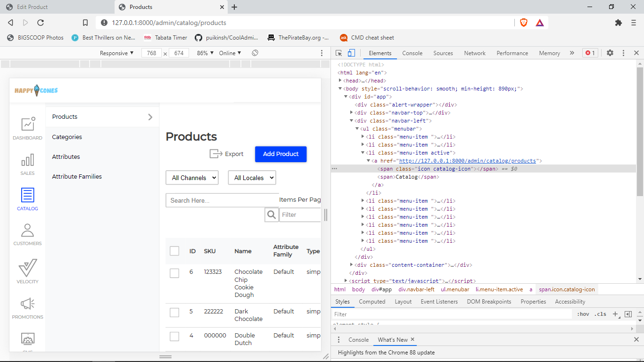Screen dimensions: 644x362
Task: Collapse the menu-item active li node
Action: 363,153
